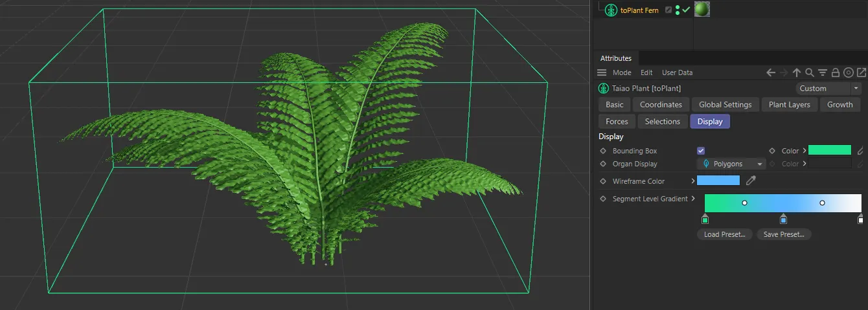
Task: Click the Taiao Plant [toPlant] title text
Action: click(x=646, y=88)
